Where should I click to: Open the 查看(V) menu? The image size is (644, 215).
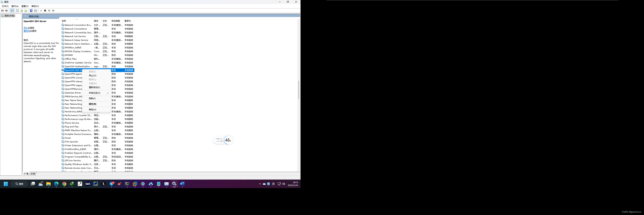(25, 6)
